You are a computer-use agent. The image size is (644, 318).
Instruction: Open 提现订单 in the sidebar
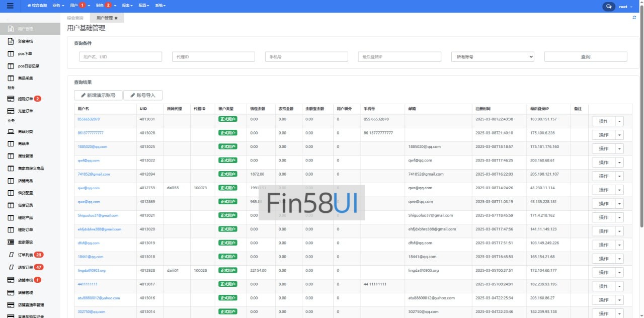(25, 99)
